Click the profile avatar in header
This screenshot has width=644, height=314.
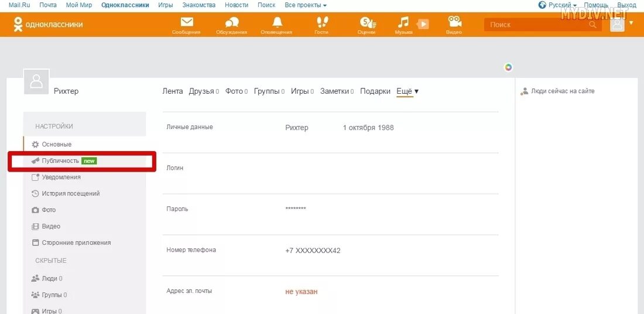pyautogui.click(x=617, y=24)
